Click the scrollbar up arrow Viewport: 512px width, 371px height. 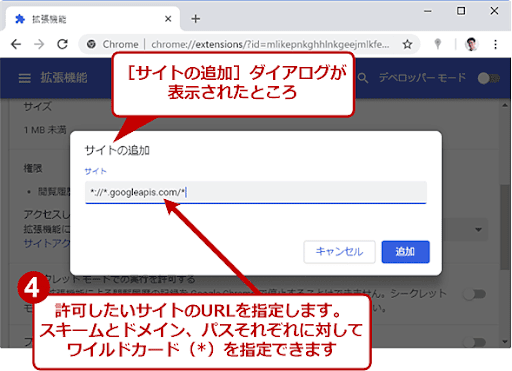[505, 105]
